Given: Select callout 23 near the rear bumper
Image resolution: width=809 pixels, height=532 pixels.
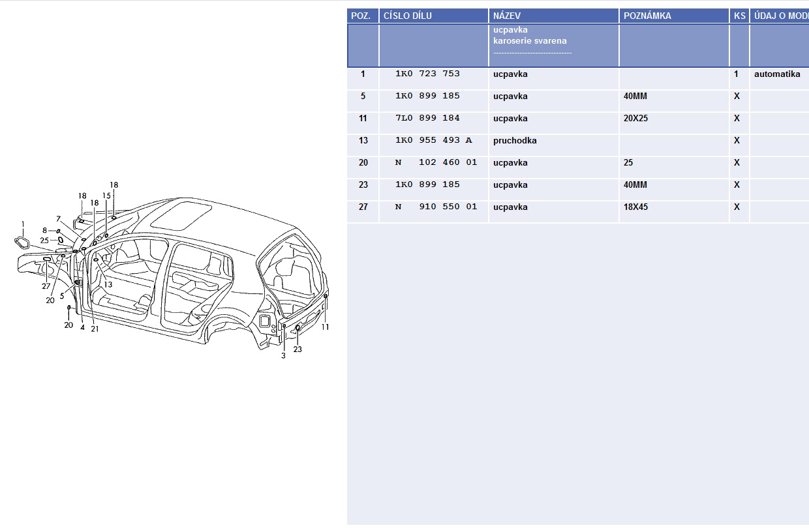Looking at the screenshot, I should (298, 349).
